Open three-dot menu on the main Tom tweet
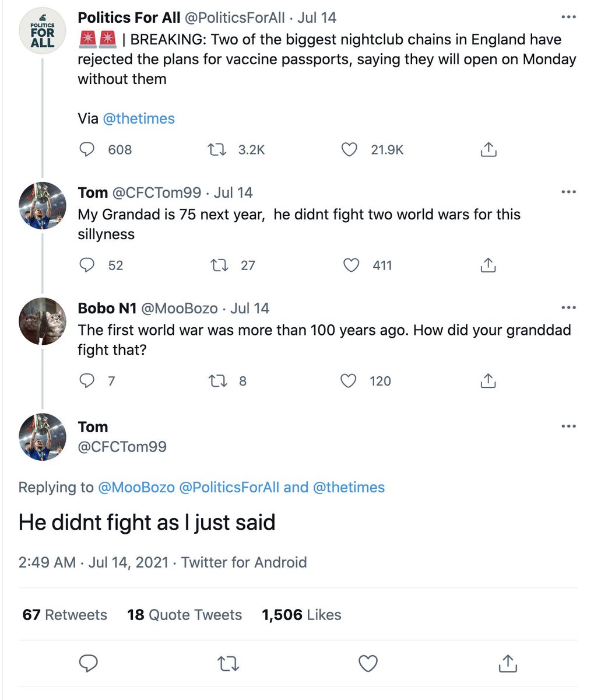Viewport: 594px width, 700px height. [x=568, y=426]
